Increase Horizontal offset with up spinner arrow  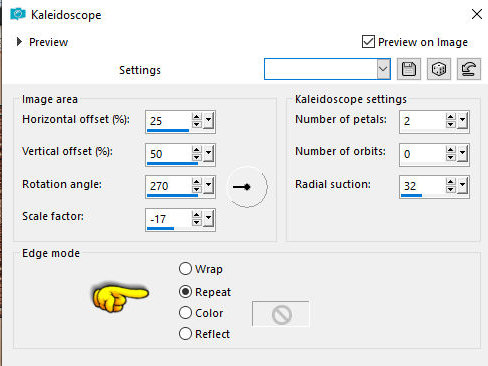coord(197,116)
